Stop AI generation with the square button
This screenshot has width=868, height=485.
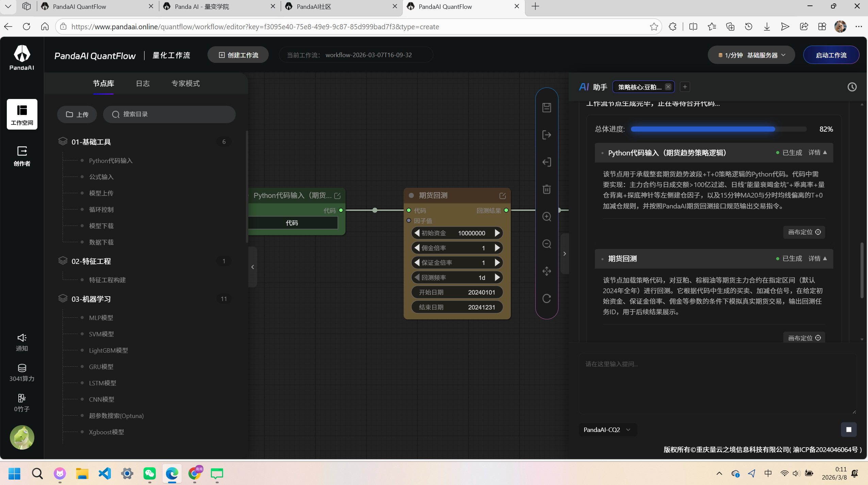point(849,430)
